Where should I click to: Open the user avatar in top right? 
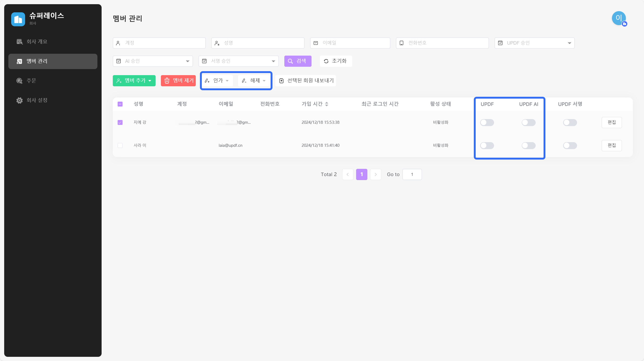coord(619,18)
